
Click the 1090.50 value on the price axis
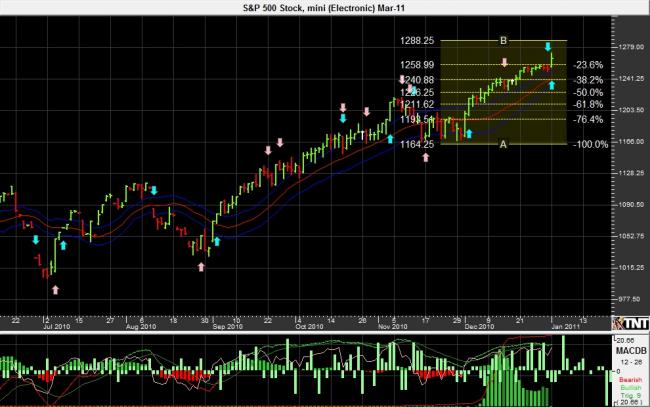(x=631, y=205)
